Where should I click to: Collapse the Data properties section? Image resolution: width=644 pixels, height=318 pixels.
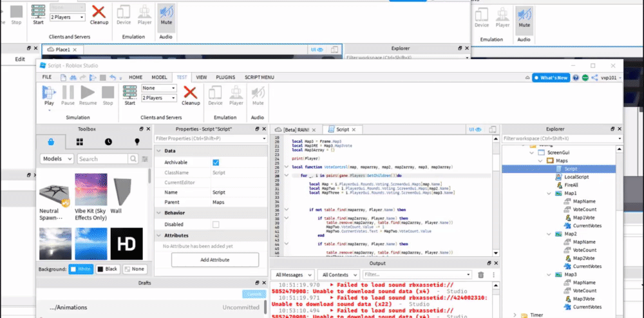158,151
